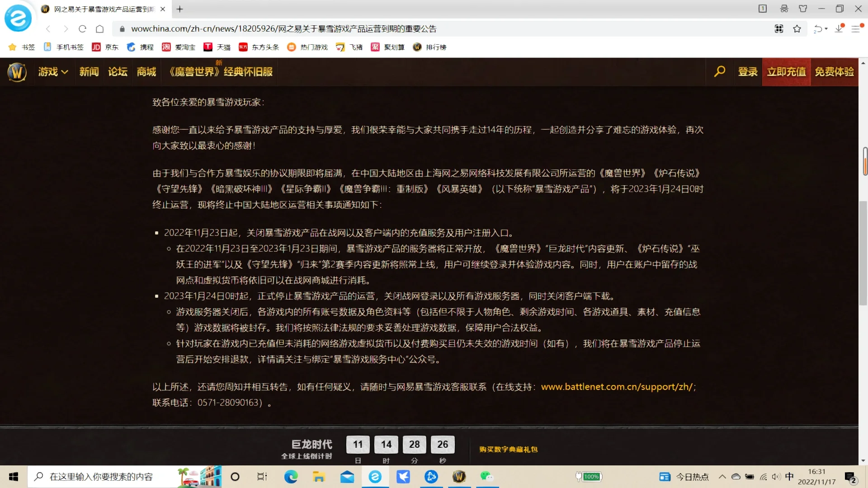The image size is (868, 488).
Task: Open the 书签 bookmarks folder
Action: click(x=22, y=47)
